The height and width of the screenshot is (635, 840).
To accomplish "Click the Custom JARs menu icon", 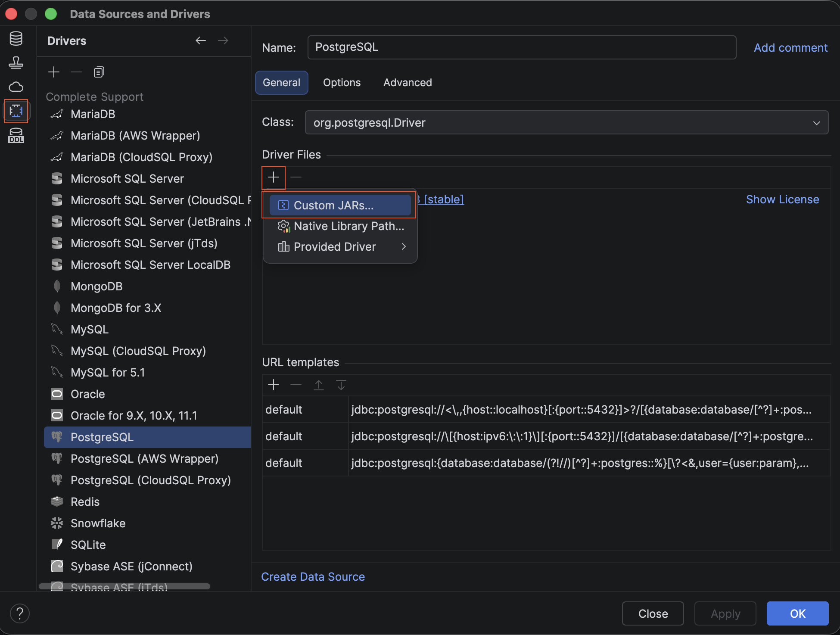I will [283, 205].
